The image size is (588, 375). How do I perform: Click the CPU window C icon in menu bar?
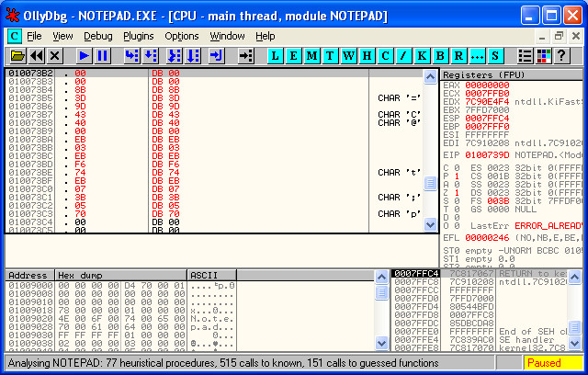pos(15,37)
